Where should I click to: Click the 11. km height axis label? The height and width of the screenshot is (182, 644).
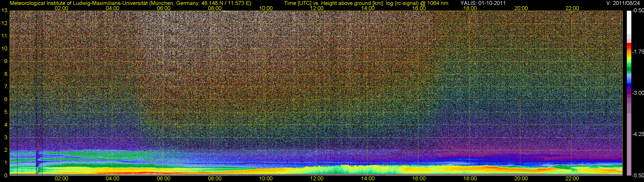coord(5,36)
